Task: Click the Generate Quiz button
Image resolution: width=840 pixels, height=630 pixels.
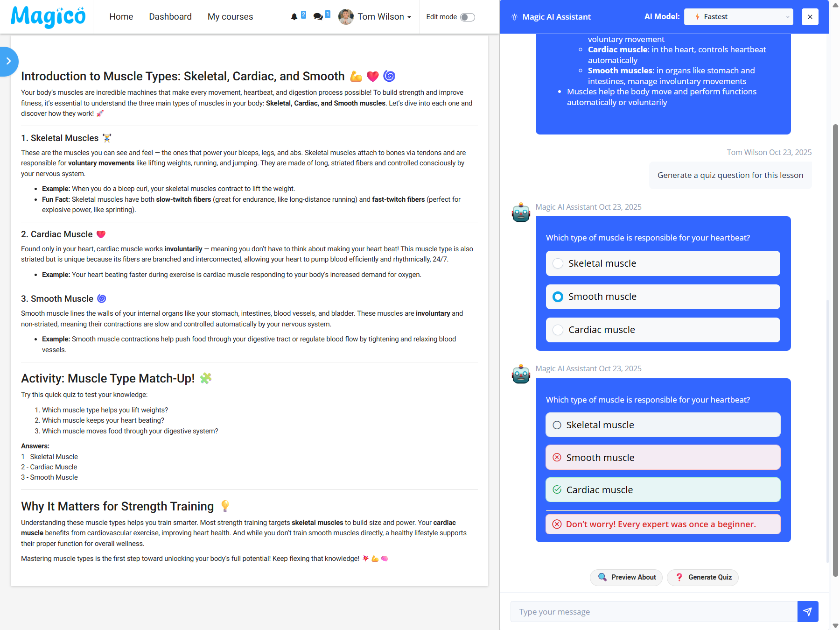Action: (x=703, y=577)
